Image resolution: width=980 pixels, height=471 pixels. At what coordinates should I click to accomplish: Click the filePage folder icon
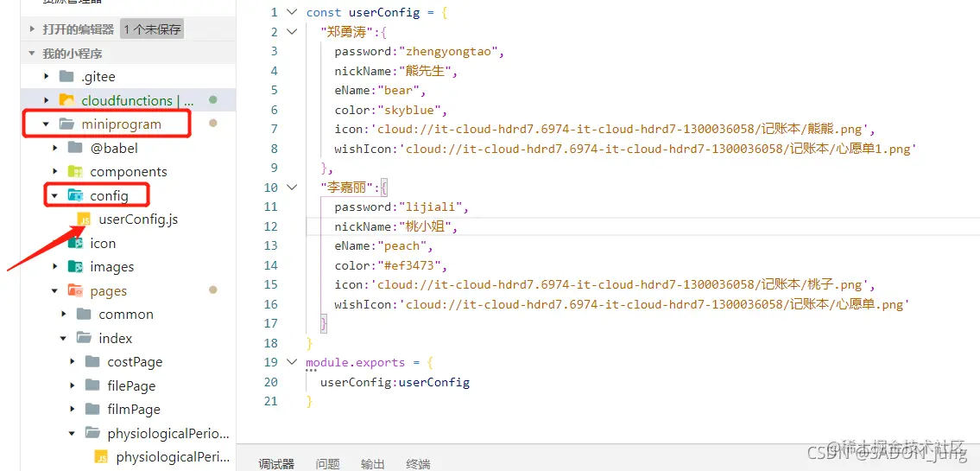[92, 385]
